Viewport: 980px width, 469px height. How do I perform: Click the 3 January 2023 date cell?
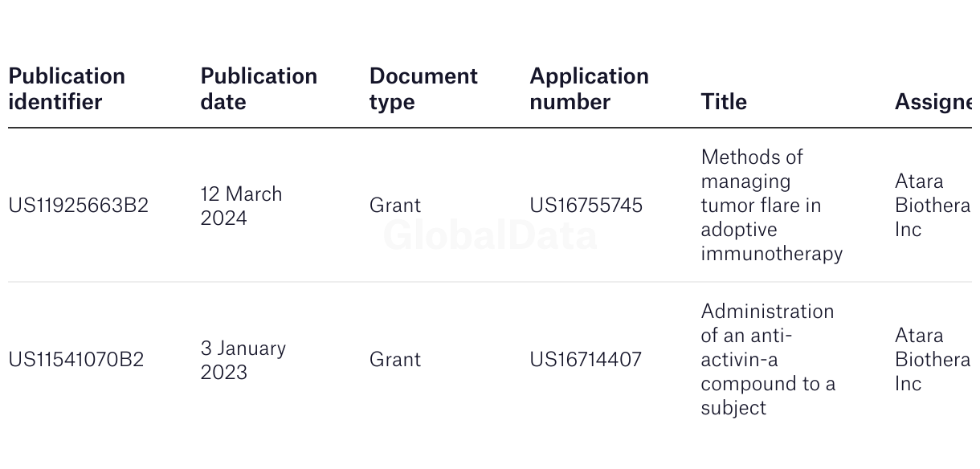(243, 360)
